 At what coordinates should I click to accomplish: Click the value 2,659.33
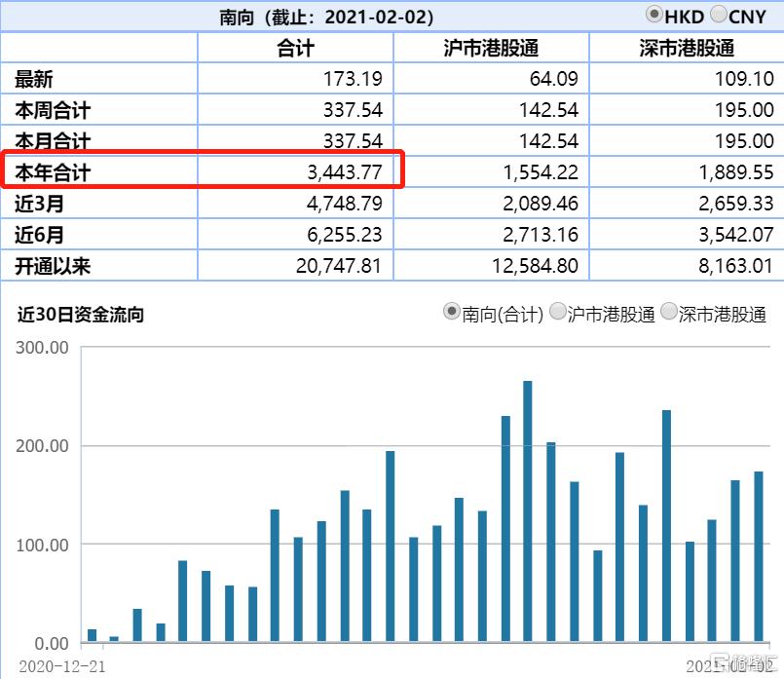[x=736, y=204]
